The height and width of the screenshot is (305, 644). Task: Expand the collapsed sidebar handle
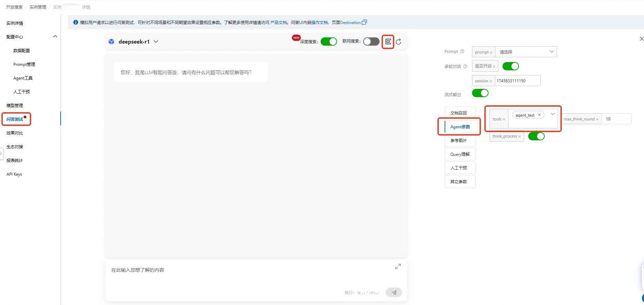(1, 153)
